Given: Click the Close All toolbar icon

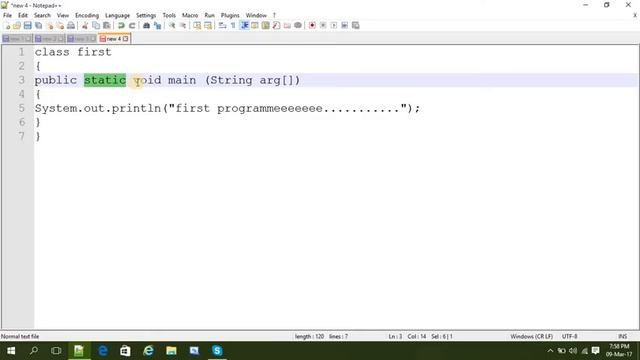Looking at the screenshot, I should coord(60,26).
